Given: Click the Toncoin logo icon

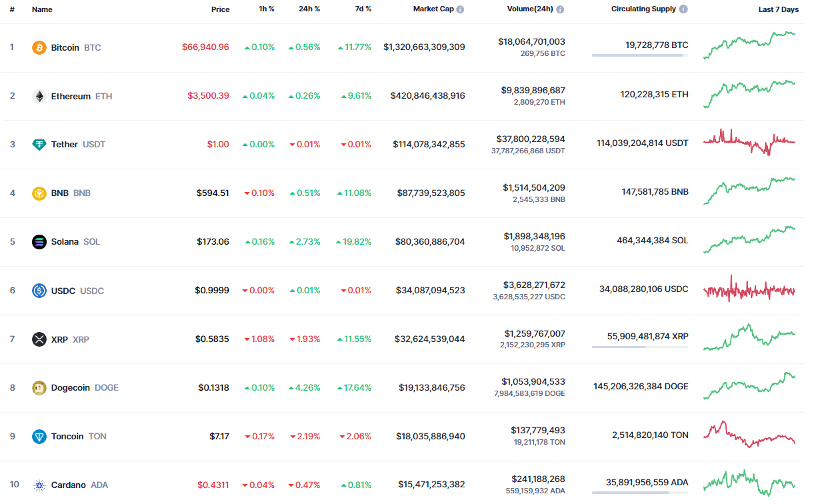Looking at the screenshot, I should (39, 437).
